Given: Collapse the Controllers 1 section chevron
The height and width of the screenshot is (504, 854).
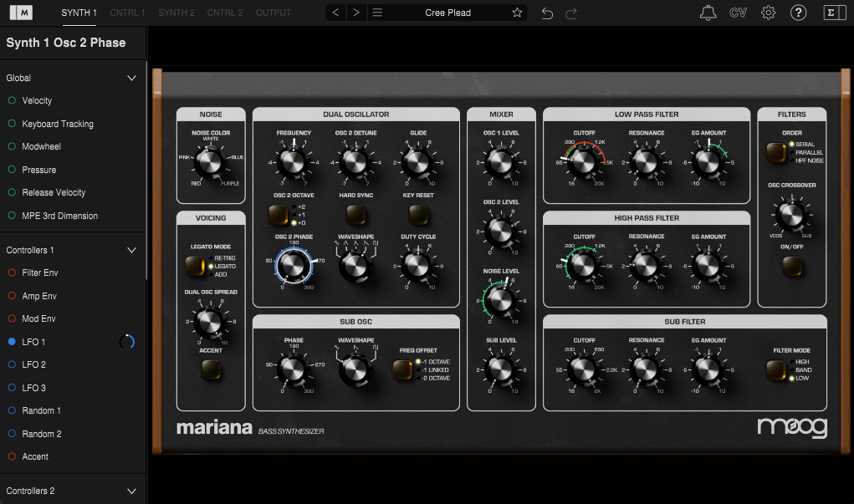Looking at the screenshot, I should [x=132, y=251].
